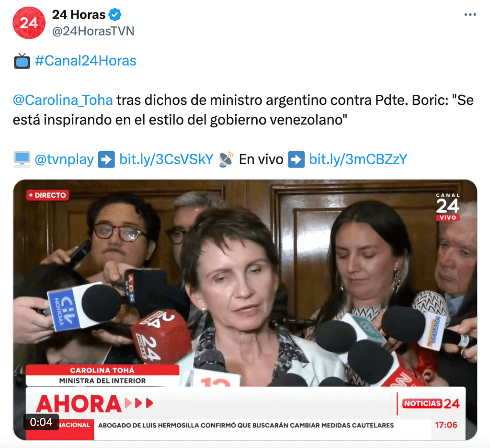Screen dimensions: 490x448
Task: Open the #Canal24Horas hashtag
Action: click(x=86, y=61)
